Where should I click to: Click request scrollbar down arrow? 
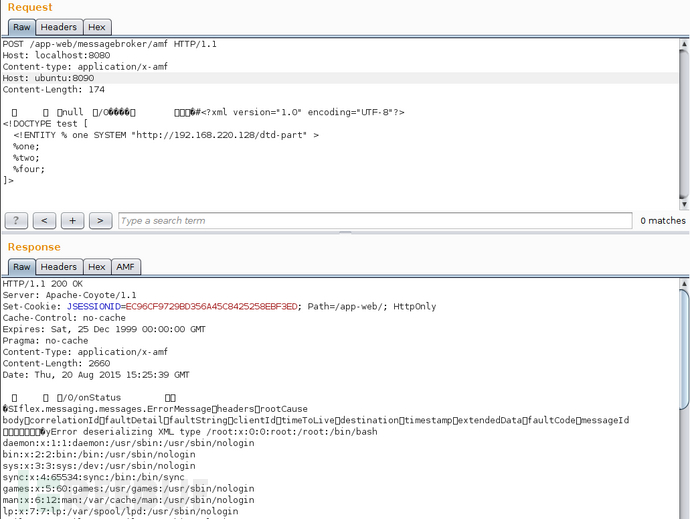[x=684, y=204]
